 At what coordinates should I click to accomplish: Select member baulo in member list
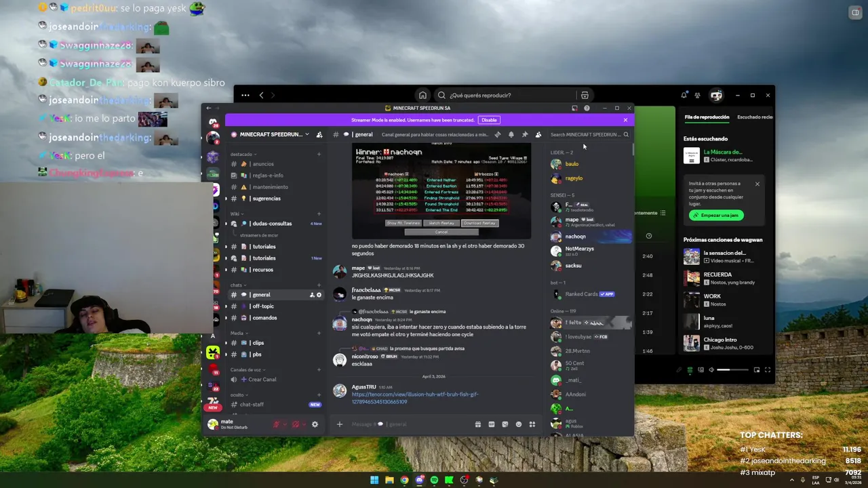[x=590, y=164]
